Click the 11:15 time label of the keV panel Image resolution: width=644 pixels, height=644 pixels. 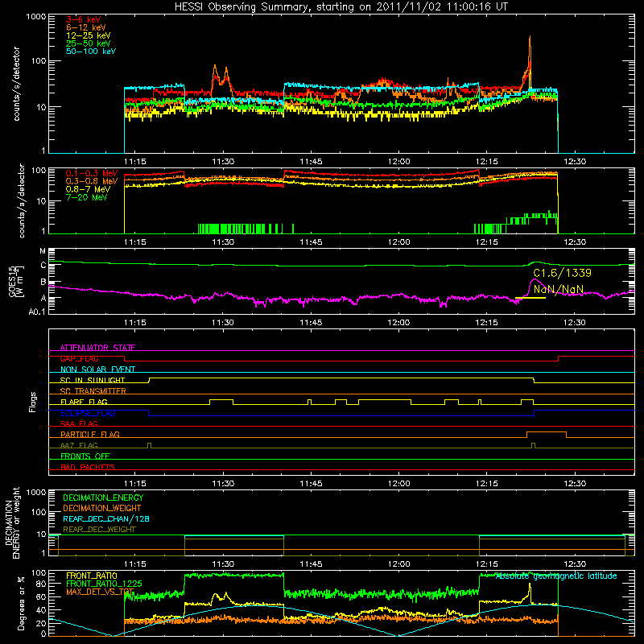point(135,162)
